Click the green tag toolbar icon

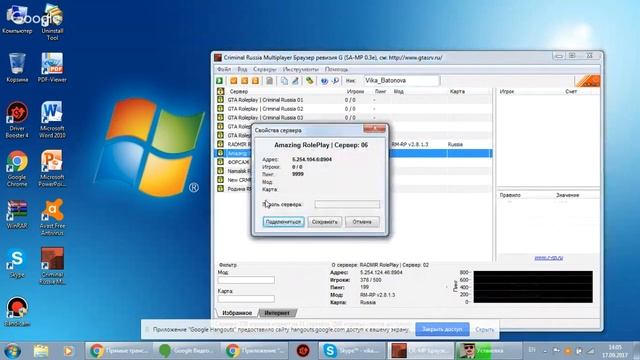point(309,81)
